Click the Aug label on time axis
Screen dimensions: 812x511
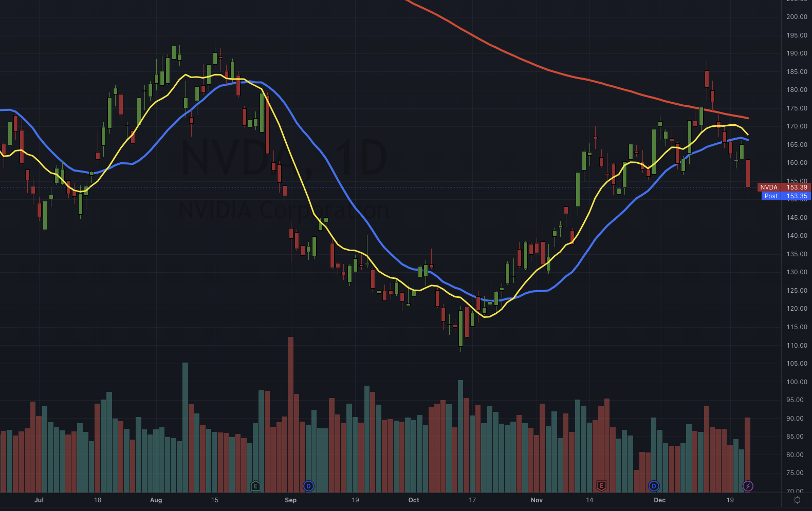(156, 500)
